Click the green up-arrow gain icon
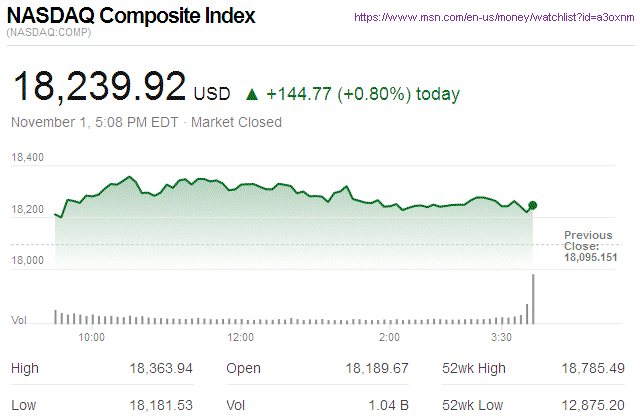This screenshot has width=640, height=420. tap(252, 95)
